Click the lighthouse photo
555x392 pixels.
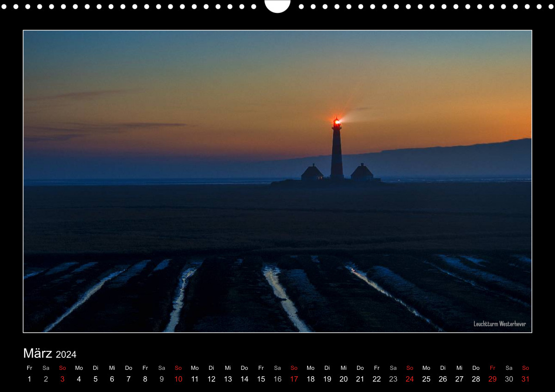point(277,181)
